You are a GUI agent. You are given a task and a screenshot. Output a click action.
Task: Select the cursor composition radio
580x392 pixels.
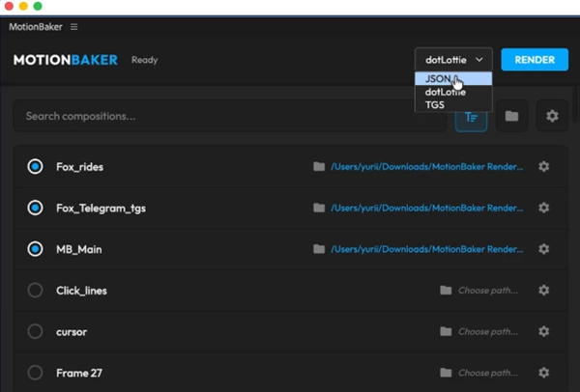[35, 331]
